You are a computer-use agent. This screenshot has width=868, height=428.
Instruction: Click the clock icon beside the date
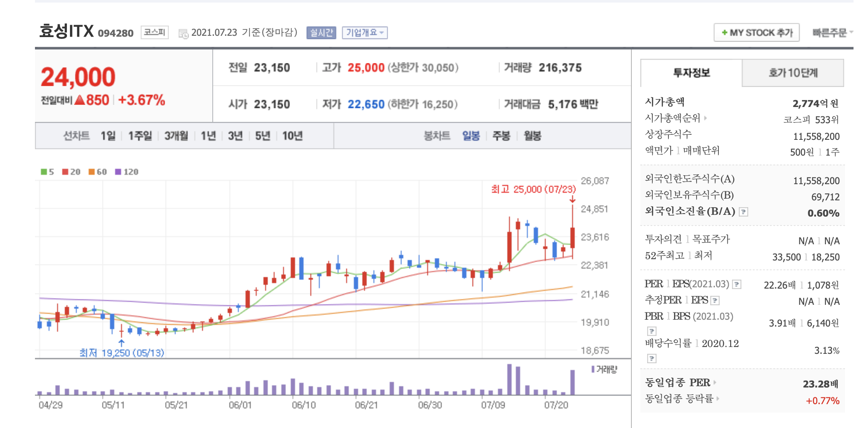pos(183,33)
